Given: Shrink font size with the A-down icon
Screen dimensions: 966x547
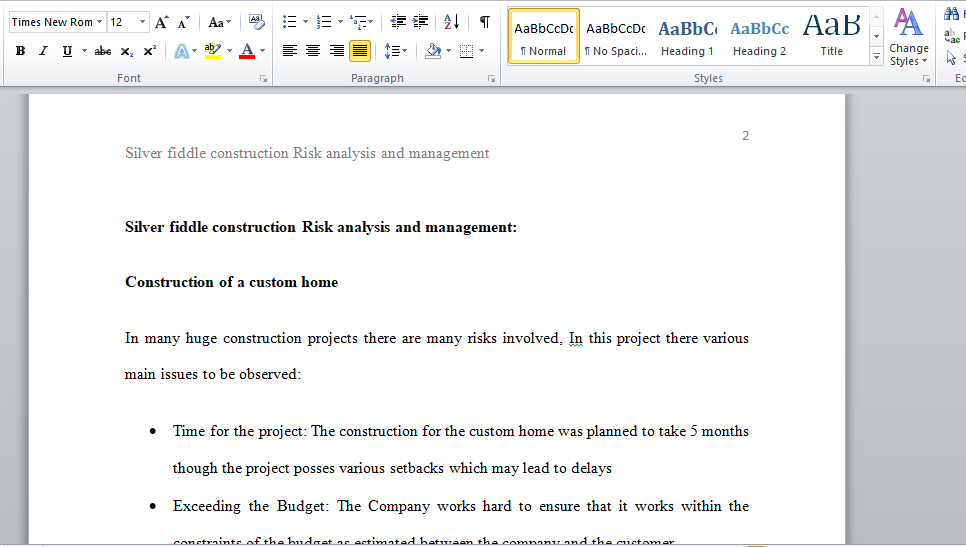Looking at the screenshot, I should (184, 22).
